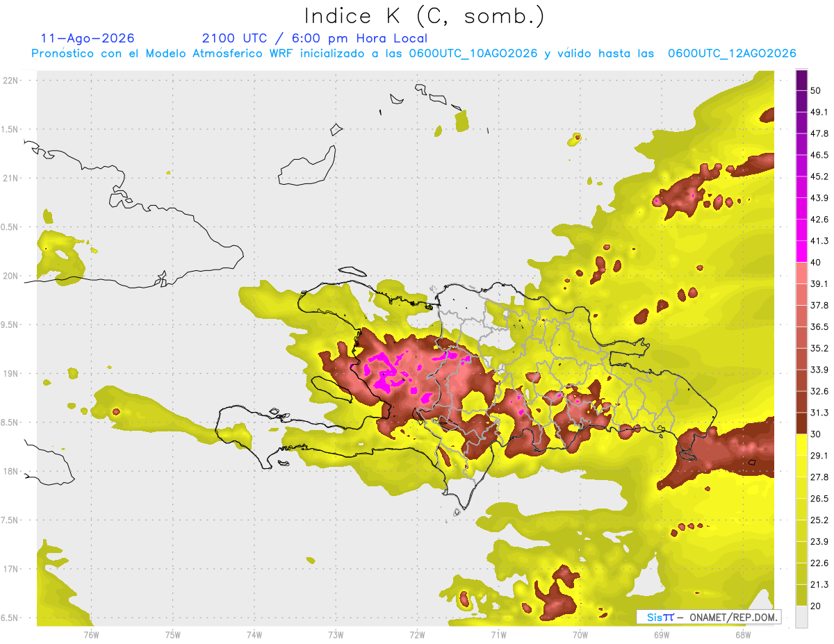
Task: Click the longitude label "71W"
Action: pyautogui.click(x=498, y=634)
